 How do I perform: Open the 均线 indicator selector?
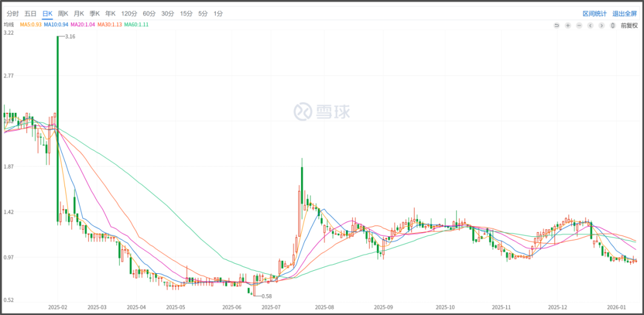point(9,24)
